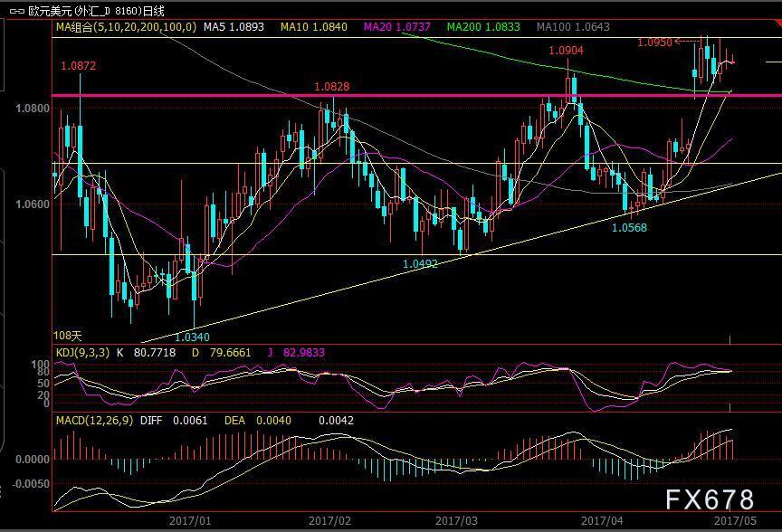Click the 1.0872 high price label
Screen dimensions: 782x532
pos(79,66)
